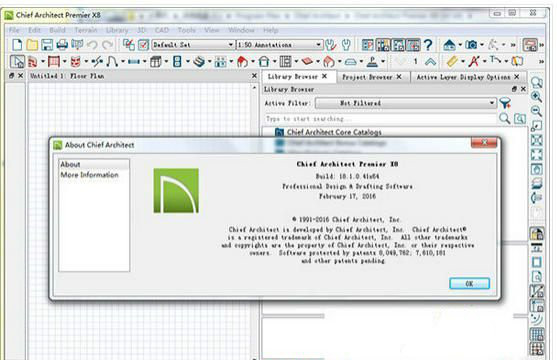This screenshot has height=360, width=557.
Task: Click the New Plan file icon
Action: point(17,45)
